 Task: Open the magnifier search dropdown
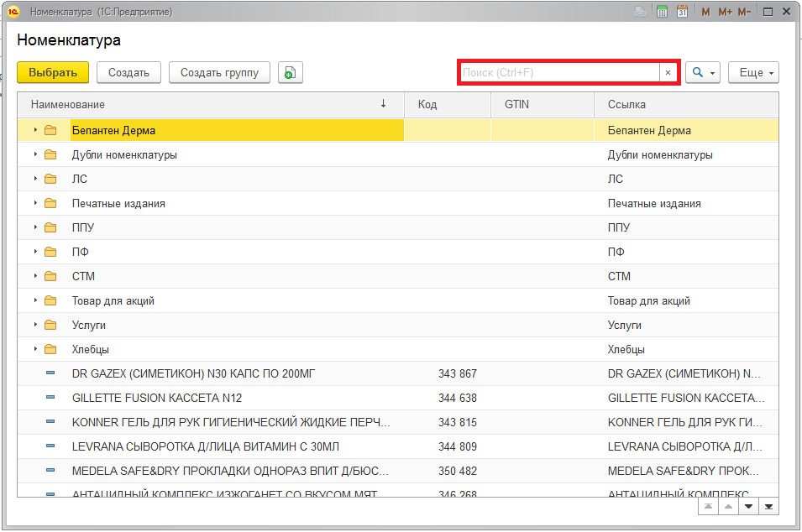click(702, 73)
